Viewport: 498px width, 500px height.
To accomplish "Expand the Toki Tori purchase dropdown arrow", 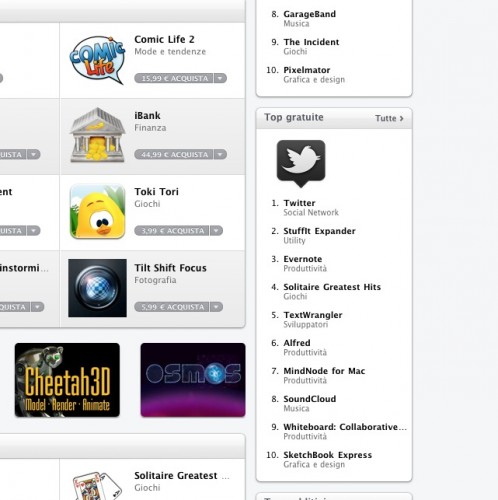I will (216, 231).
